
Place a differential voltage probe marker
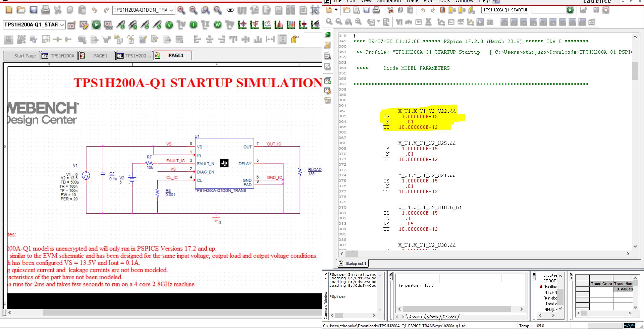coord(132,25)
